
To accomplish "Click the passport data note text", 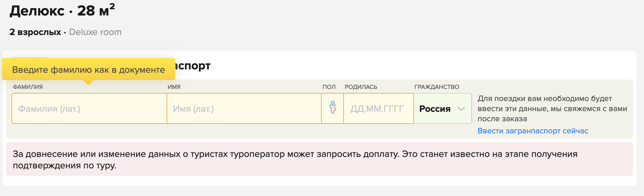I will [552, 108].
